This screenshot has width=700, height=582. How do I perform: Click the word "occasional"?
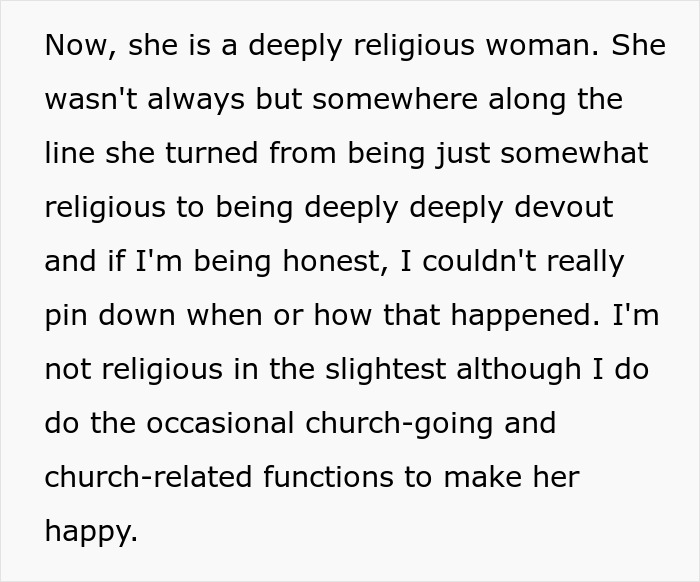point(220,423)
